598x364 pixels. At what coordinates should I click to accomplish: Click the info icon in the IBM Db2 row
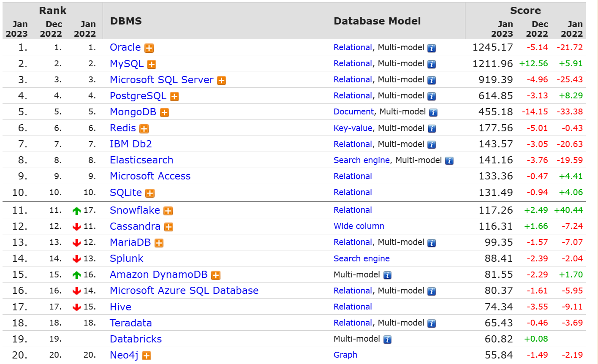pos(432,145)
